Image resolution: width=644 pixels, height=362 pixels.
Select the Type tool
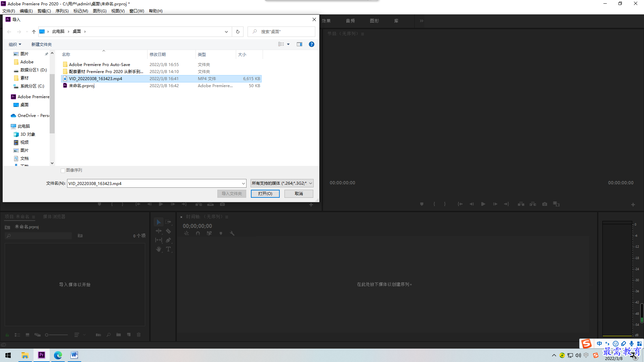(x=168, y=249)
